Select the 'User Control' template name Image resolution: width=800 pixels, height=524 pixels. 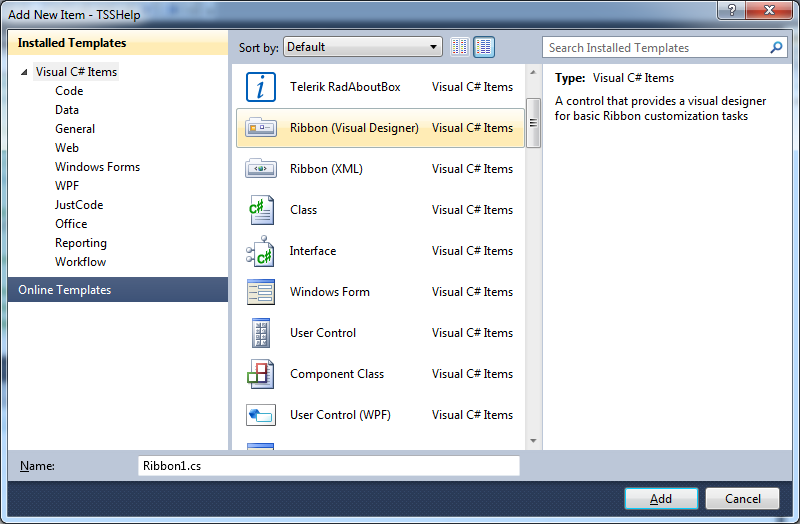click(322, 333)
